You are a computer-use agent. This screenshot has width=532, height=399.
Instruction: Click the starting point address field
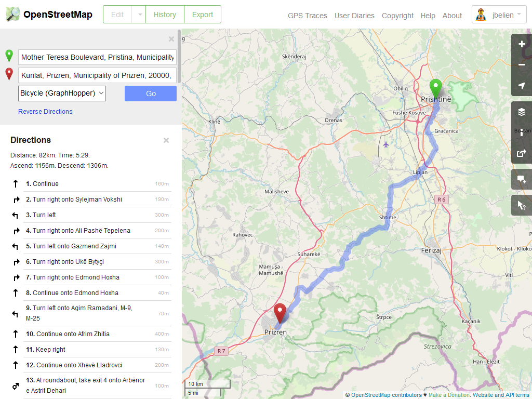[97, 57]
